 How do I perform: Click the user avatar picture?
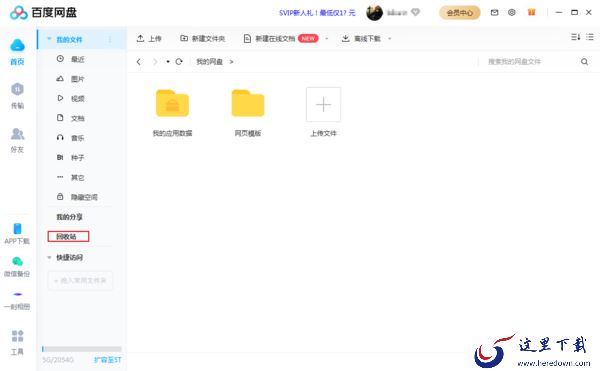coord(374,13)
